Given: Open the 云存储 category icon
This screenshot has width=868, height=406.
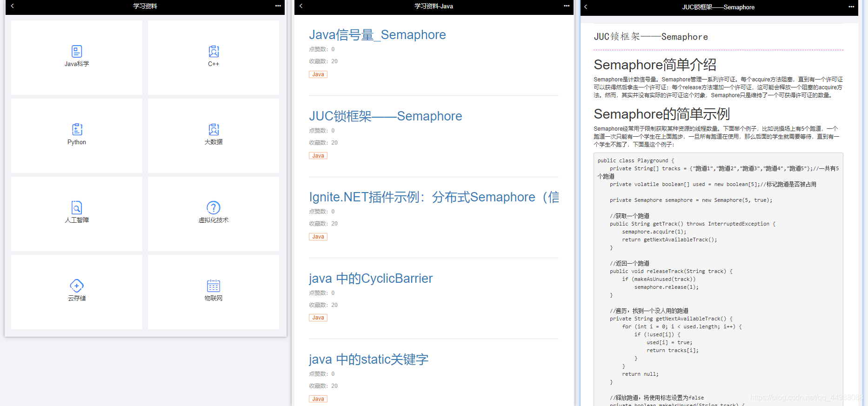Looking at the screenshot, I should [x=77, y=286].
